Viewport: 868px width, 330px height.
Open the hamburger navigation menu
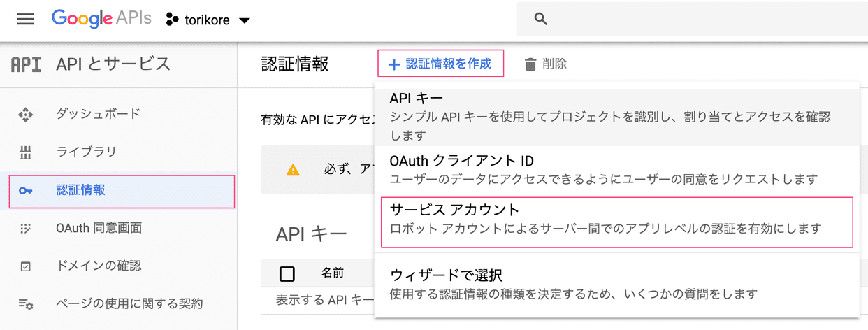(25, 19)
